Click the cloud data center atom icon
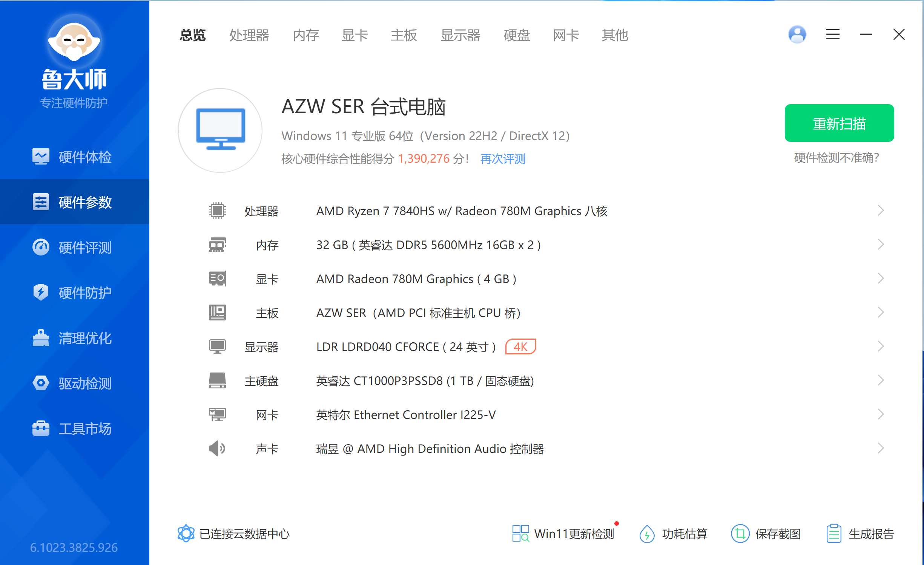924x565 pixels. [186, 533]
